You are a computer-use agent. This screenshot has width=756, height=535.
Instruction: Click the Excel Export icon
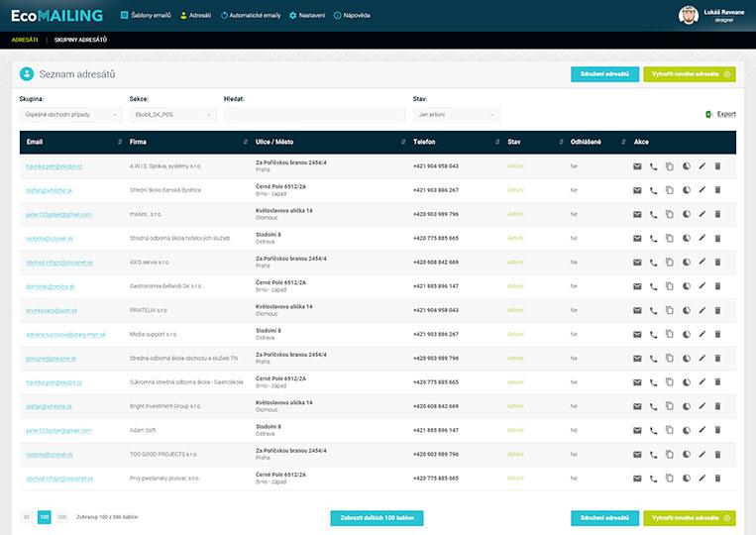(x=708, y=115)
